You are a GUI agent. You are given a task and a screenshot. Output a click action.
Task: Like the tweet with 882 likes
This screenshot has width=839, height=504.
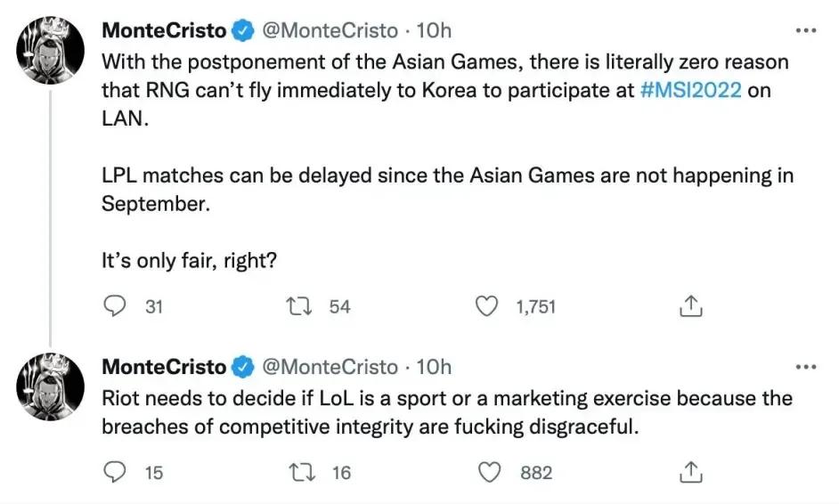point(489,473)
